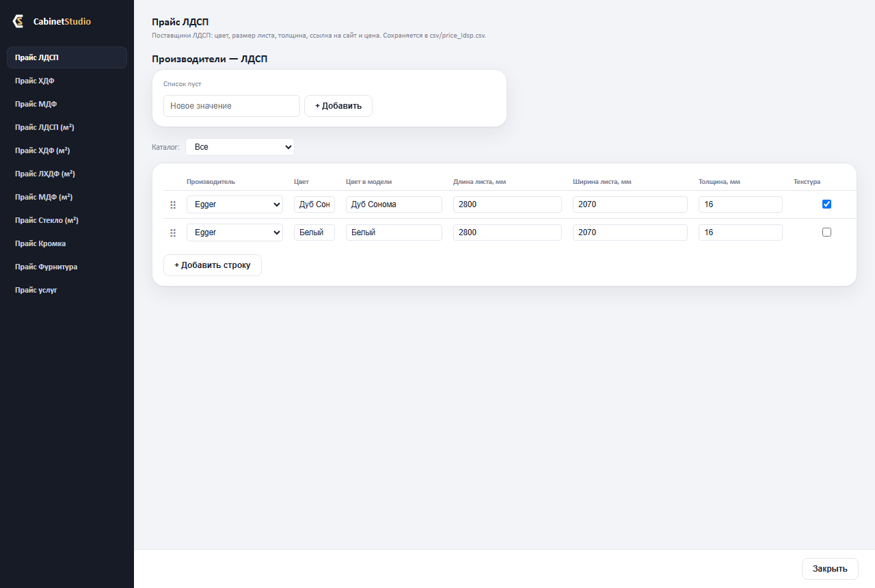The height and width of the screenshot is (588, 875).
Task: Click the + Добавить button
Action: point(338,106)
